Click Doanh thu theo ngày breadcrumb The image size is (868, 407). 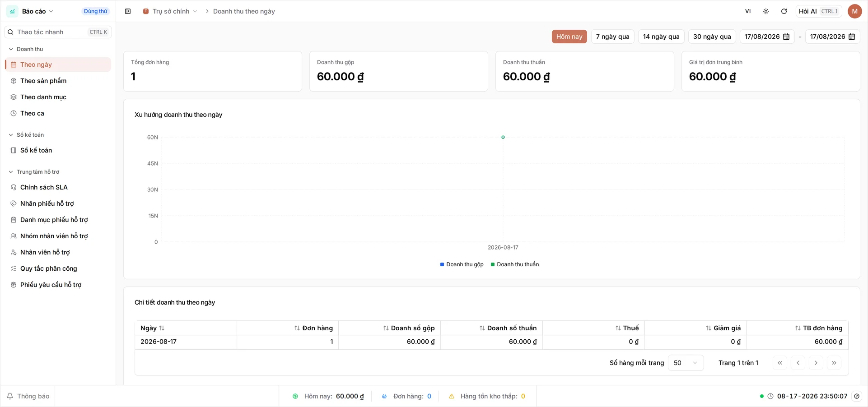pyautogui.click(x=244, y=11)
